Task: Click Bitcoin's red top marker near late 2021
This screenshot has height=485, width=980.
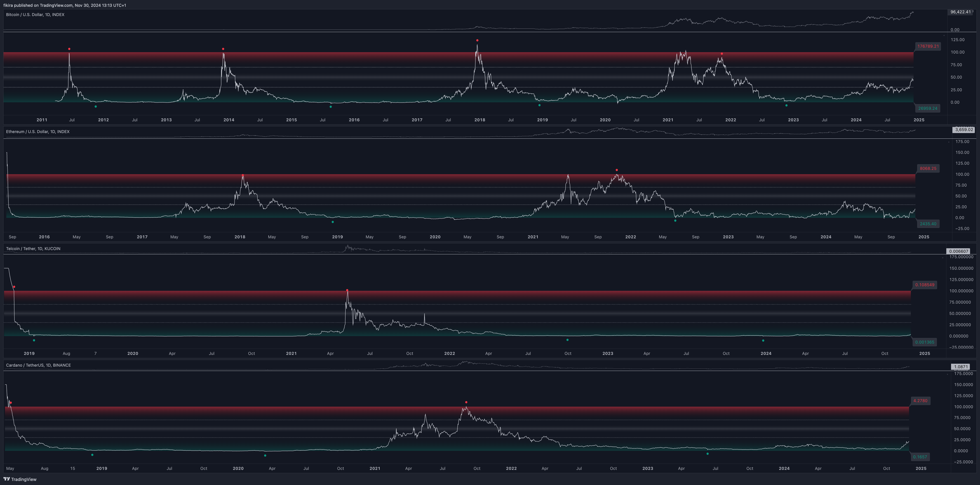Action: point(722,54)
